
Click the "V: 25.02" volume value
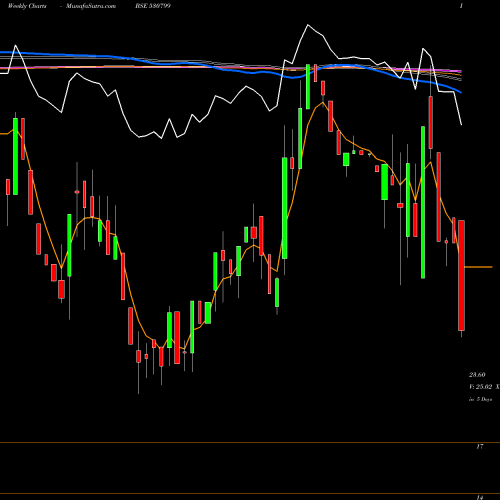pos(480,387)
